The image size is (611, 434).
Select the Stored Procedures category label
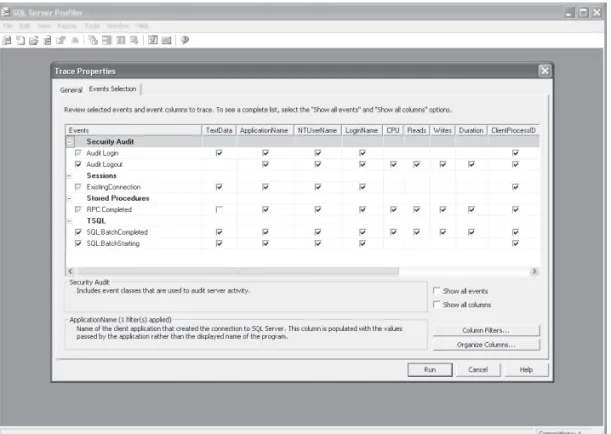tap(118, 198)
